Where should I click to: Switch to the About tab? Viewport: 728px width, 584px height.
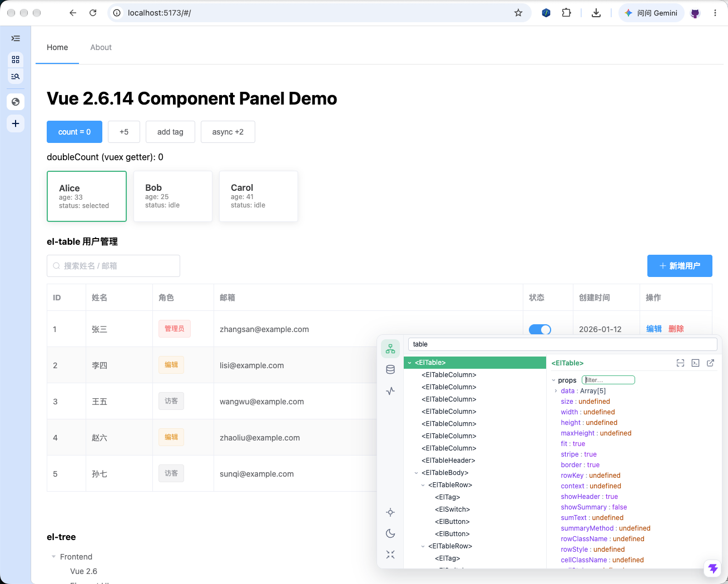[101, 47]
